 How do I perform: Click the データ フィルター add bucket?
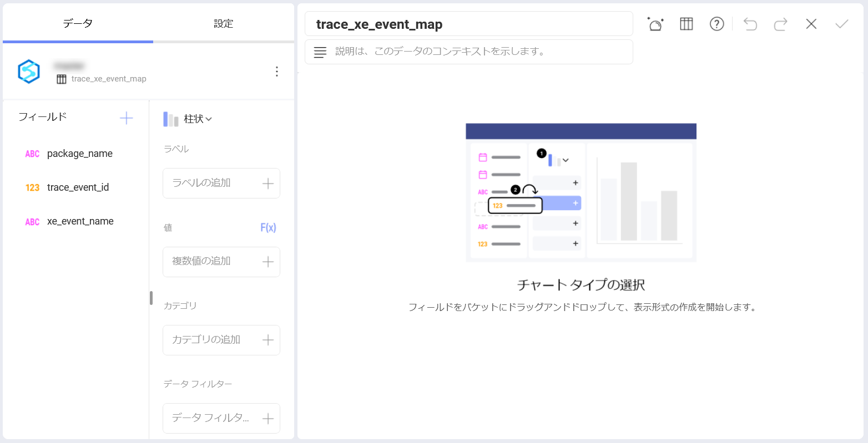tap(221, 418)
